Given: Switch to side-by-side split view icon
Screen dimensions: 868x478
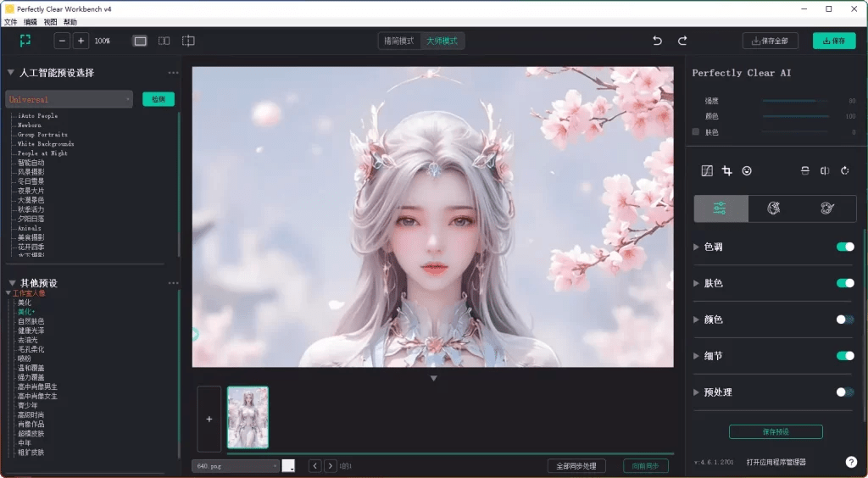Looking at the screenshot, I should click(x=164, y=41).
